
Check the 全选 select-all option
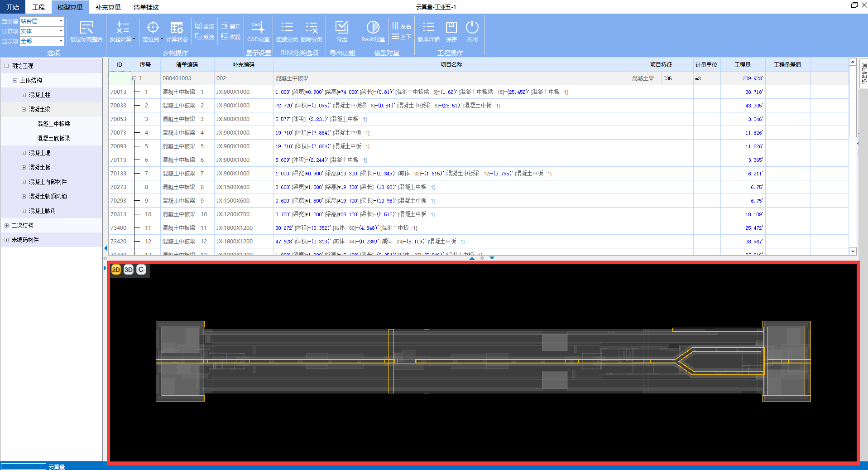coord(205,26)
